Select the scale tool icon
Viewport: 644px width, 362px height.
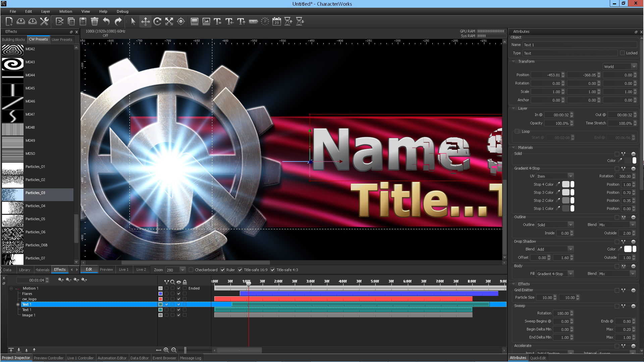pyautogui.click(x=169, y=21)
